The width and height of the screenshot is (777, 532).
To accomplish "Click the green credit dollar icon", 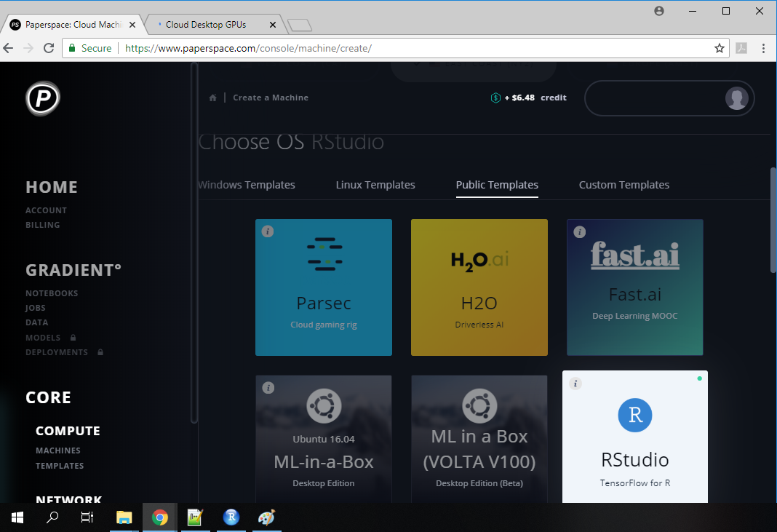I will 495,98.
